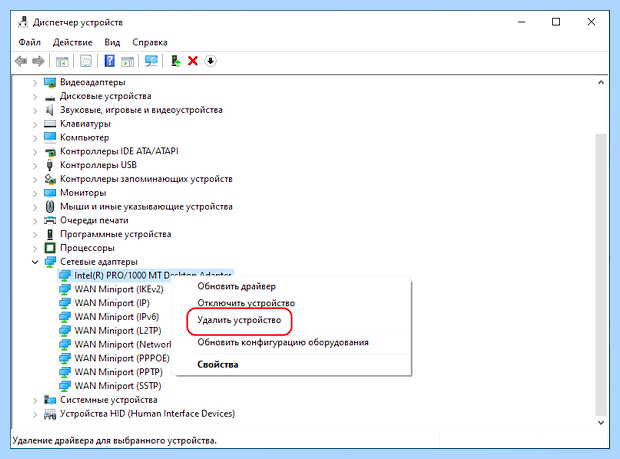Viewport: 620px width, 459px height.
Task: Click the vertical scrollbar thumb
Action: pos(601,275)
